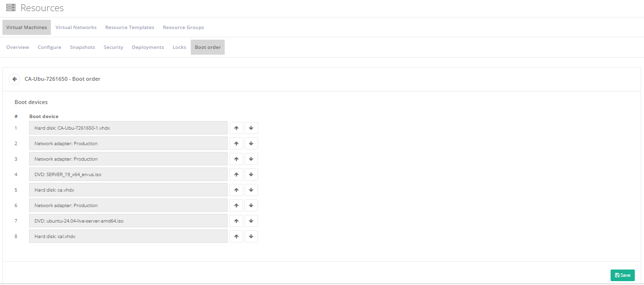644x285 pixels.
Task: Go back using the arrow beside CA-Ubu-7261650
Action: click(x=15, y=79)
